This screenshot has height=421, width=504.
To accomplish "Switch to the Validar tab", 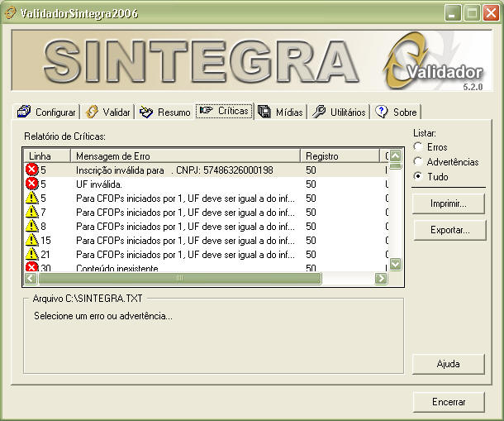I will [107, 112].
